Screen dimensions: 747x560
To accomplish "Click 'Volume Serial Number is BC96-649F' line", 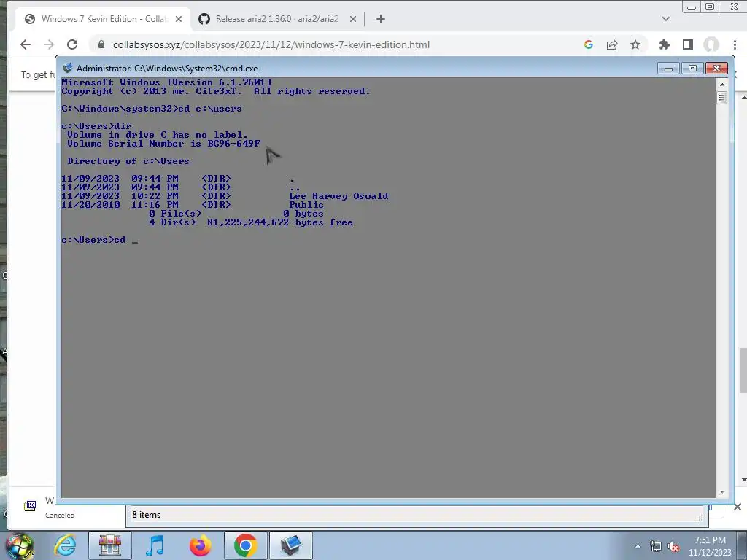I will pos(164,144).
